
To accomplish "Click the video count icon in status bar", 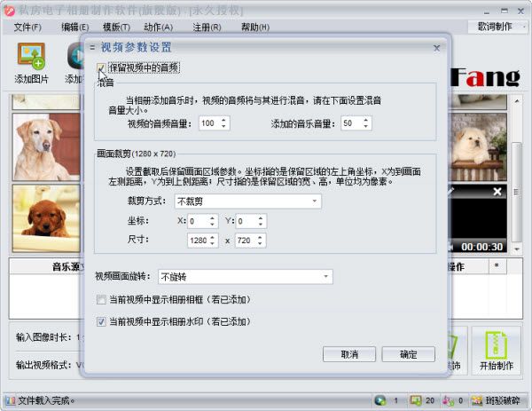I will (x=380, y=401).
